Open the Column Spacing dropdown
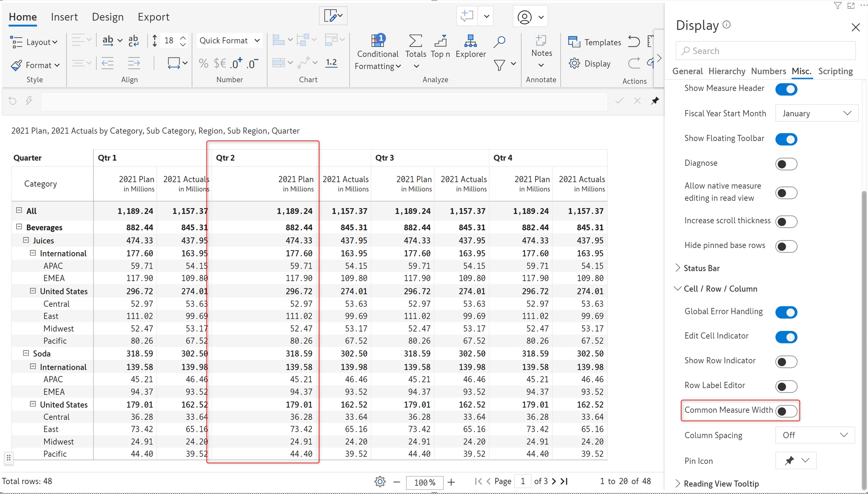This screenshot has height=494, width=868. 815,435
